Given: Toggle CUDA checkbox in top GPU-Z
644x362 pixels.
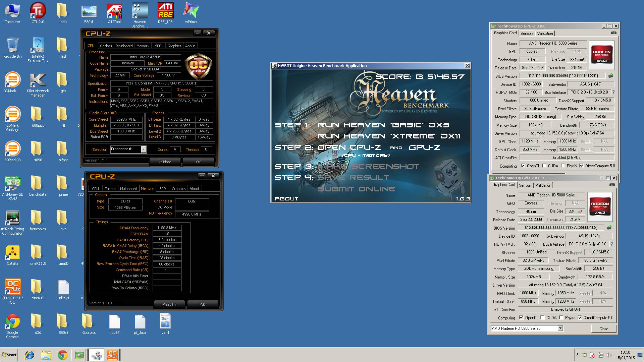Looking at the screenshot, I should (544, 166).
